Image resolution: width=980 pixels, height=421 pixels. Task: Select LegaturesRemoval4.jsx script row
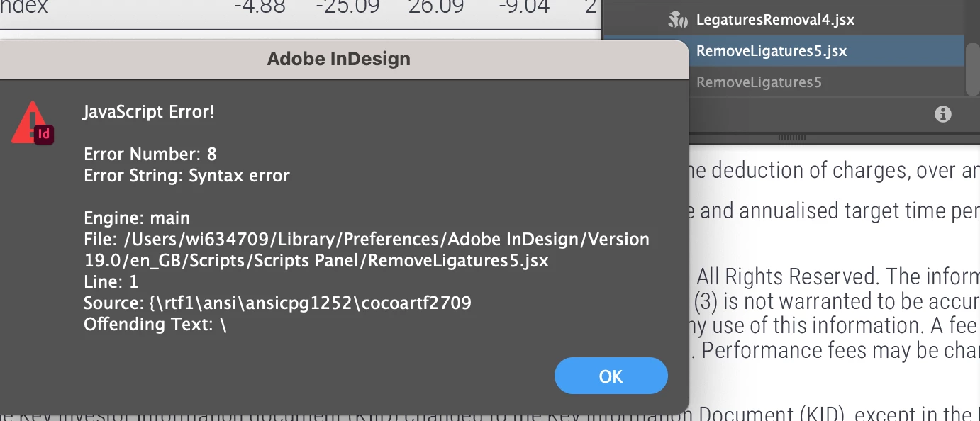776,20
